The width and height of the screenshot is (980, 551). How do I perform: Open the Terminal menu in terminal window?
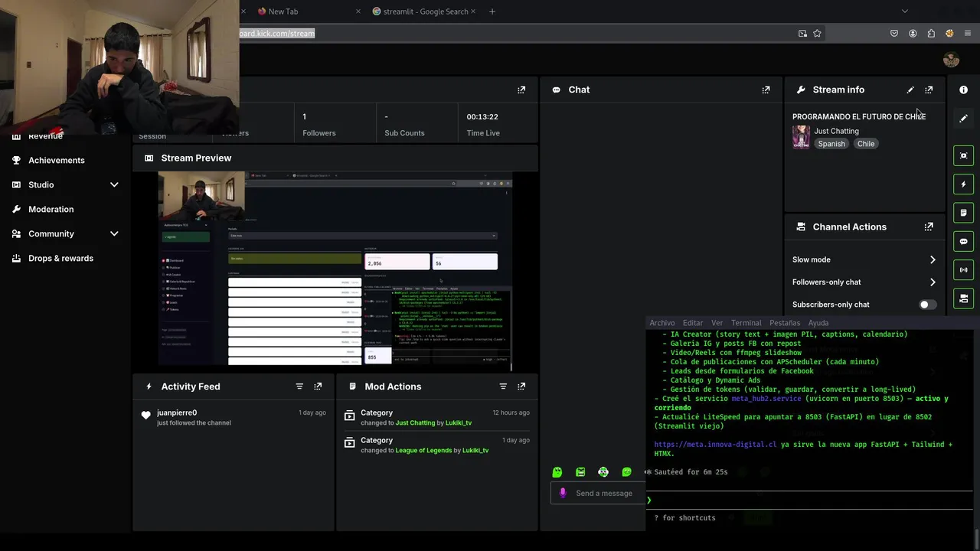coord(746,323)
